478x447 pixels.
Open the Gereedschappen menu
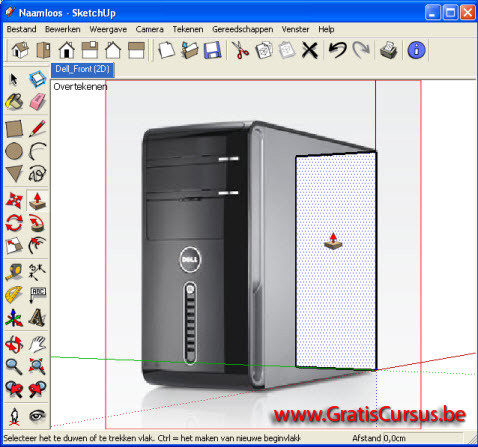pyautogui.click(x=243, y=29)
